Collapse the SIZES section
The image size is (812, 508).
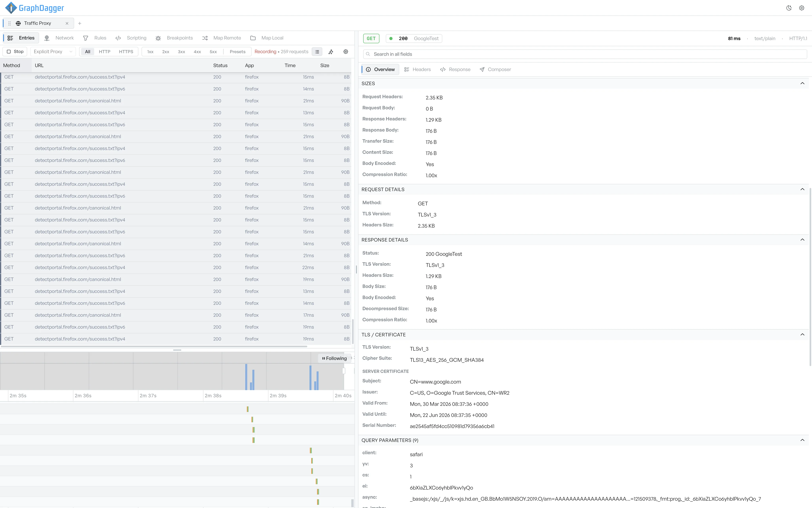click(802, 83)
